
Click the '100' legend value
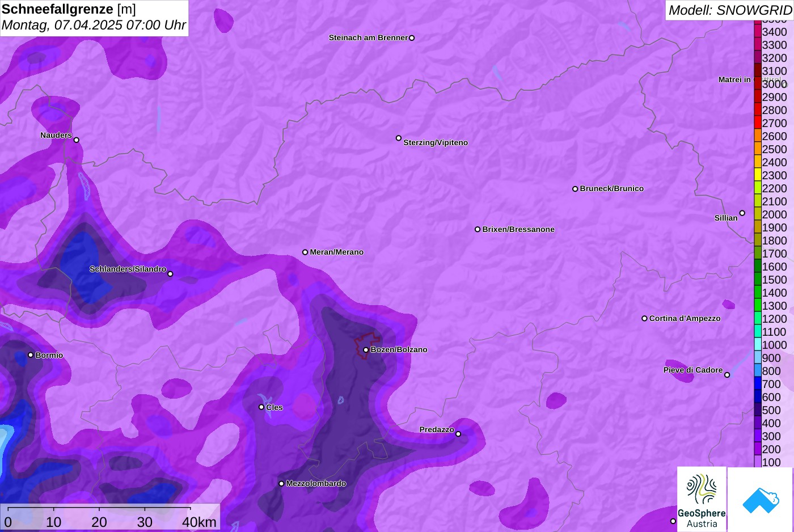[x=771, y=462]
